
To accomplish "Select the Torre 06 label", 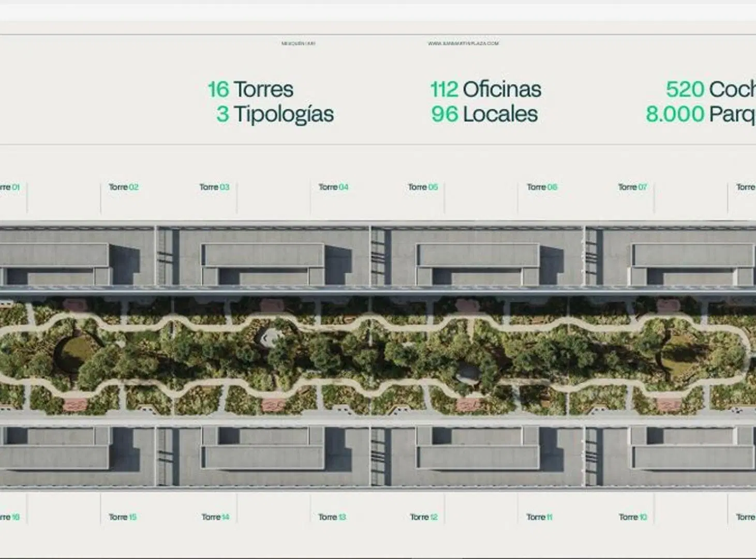I will [542, 187].
